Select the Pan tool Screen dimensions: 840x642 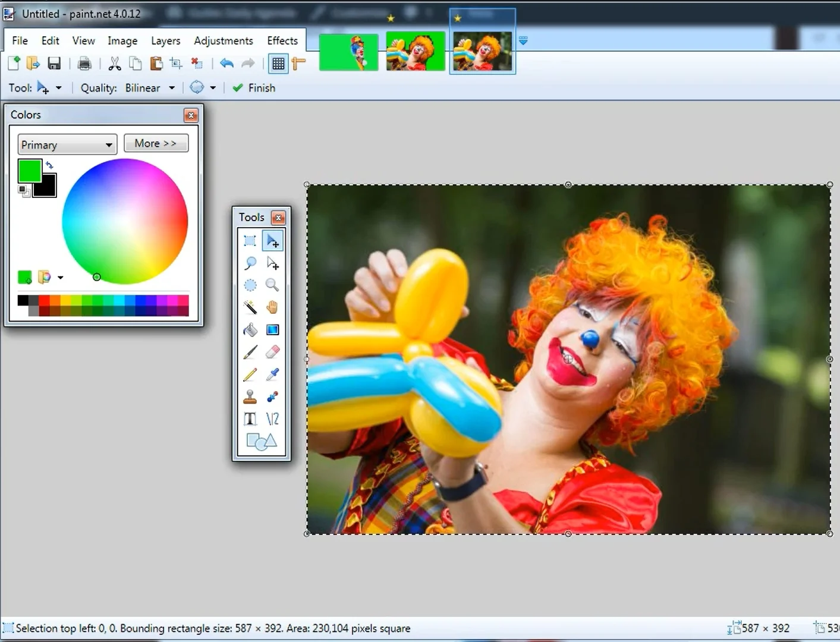tap(272, 307)
